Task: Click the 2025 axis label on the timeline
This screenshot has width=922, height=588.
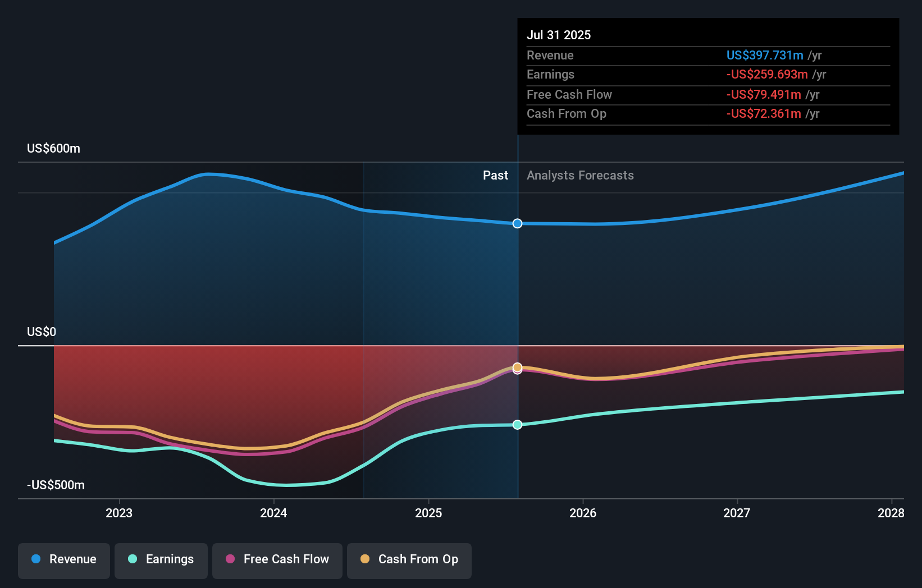Action: pos(428,512)
